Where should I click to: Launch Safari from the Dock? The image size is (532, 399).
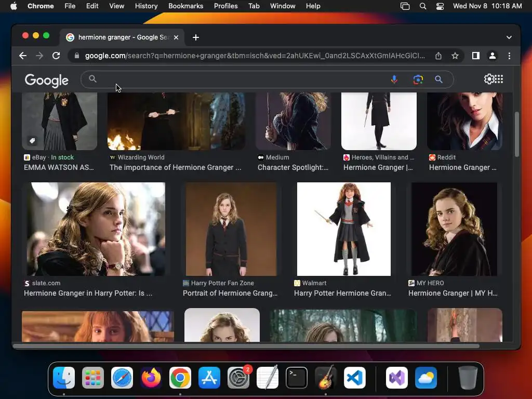point(122,378)
